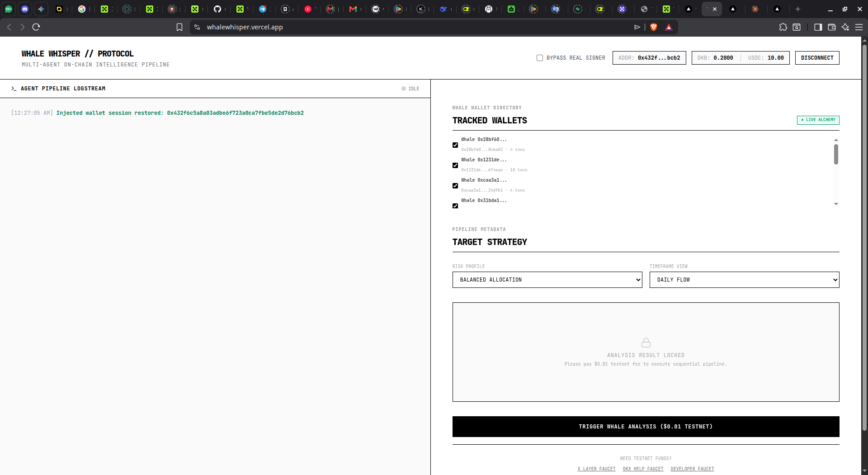Open the browser hamburger menu

pyautogui.click(x=859, y=27)
